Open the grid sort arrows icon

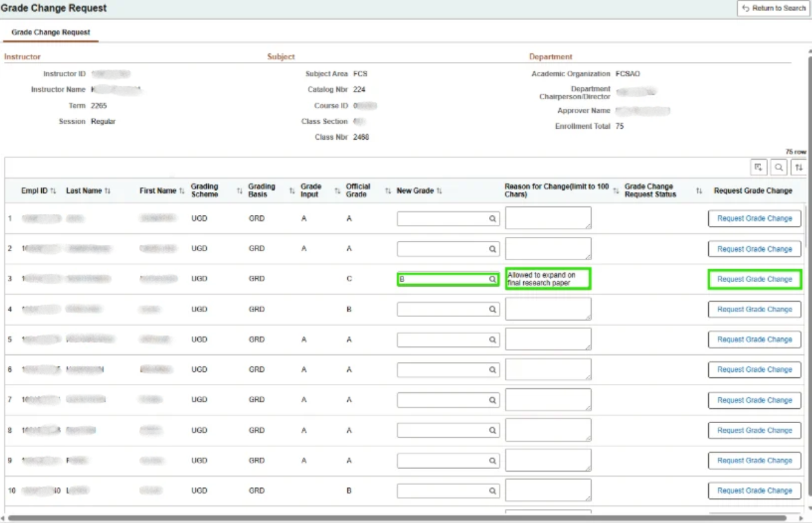pos(799,167)
